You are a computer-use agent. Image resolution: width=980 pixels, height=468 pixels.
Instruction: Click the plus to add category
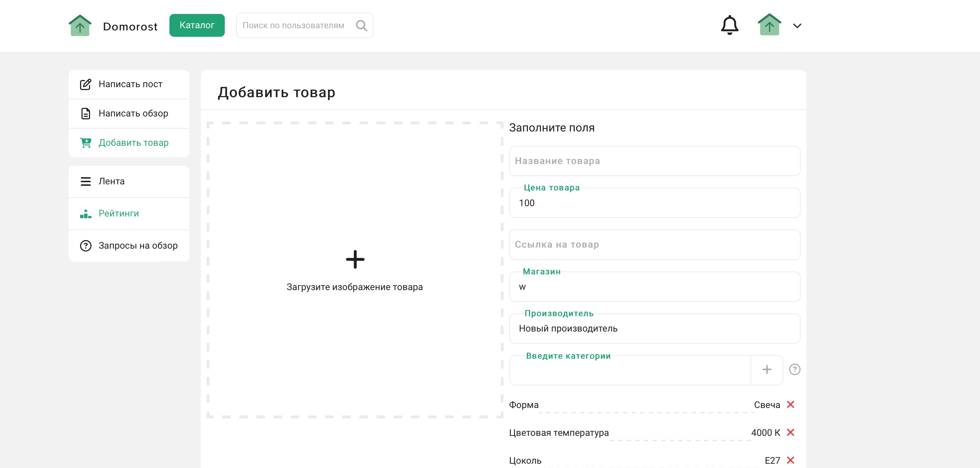tap(767, 369)
